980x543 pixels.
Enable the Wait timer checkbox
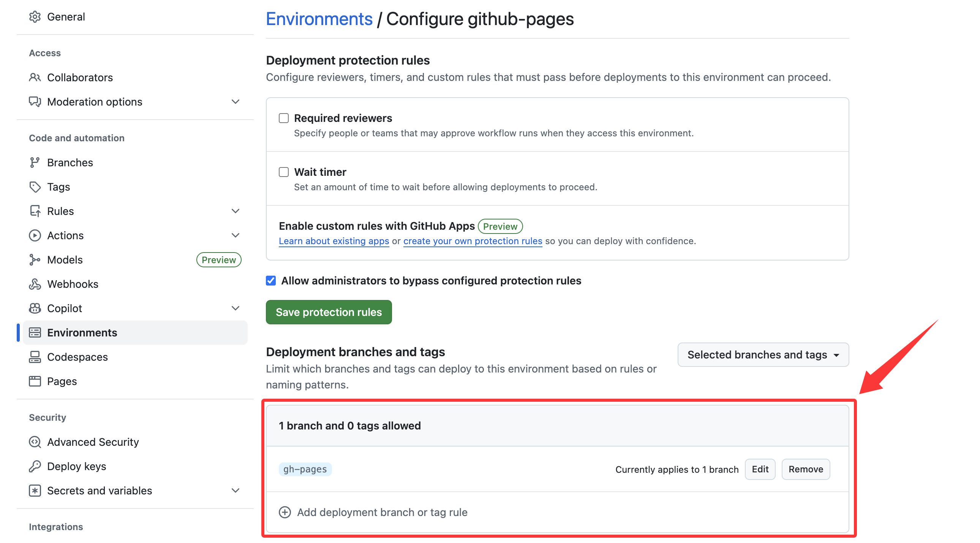(284, 172)
